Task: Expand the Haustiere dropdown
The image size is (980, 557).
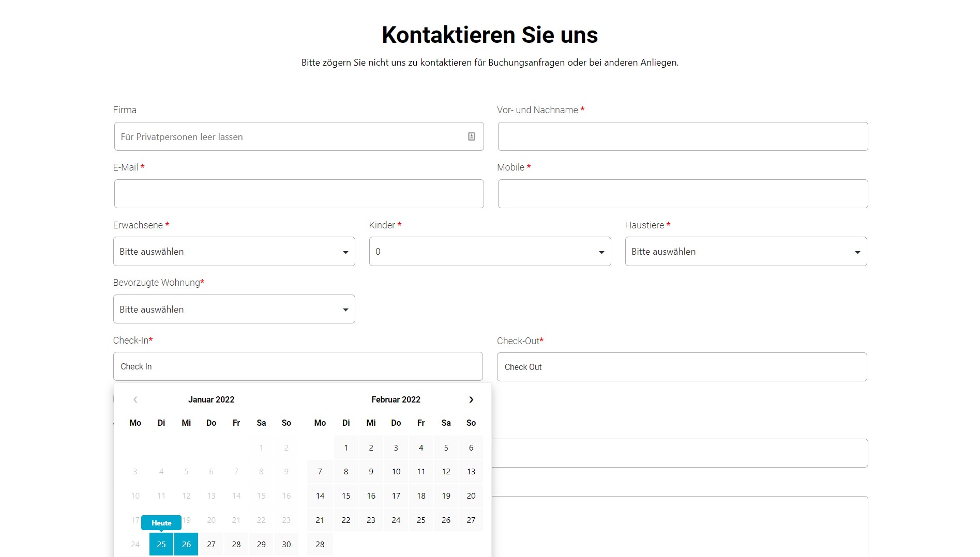Action: (745, 252)
